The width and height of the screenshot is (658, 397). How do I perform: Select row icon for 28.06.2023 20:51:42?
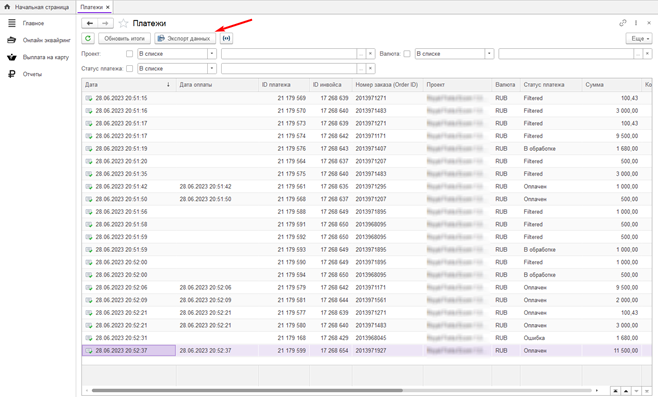click(89, 186)
